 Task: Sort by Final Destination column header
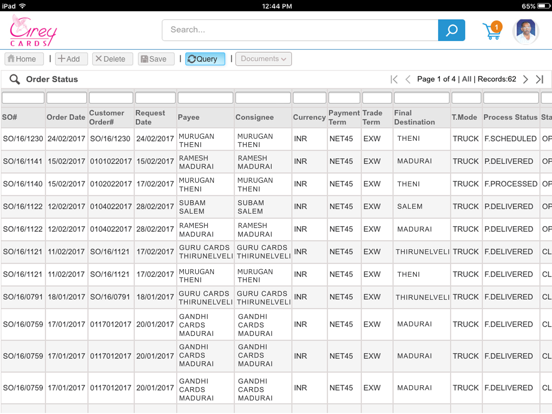click(422, 117)
